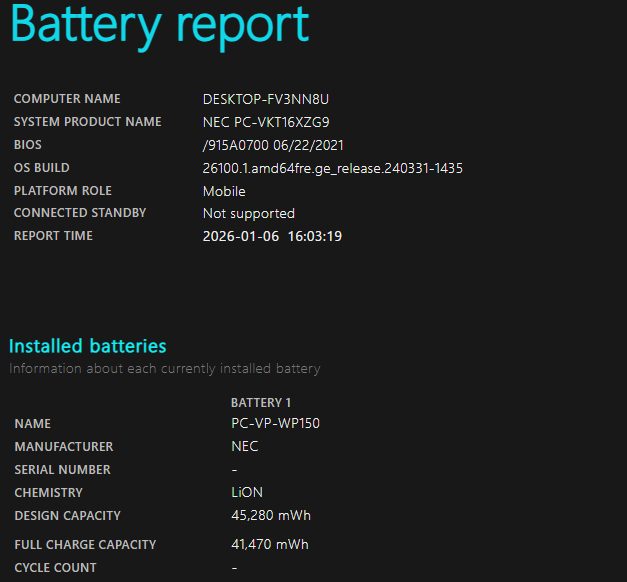Click the computer name value DESKTOP-FV3NN8U
The image size is (627, 582).
(x=266, y=99)
